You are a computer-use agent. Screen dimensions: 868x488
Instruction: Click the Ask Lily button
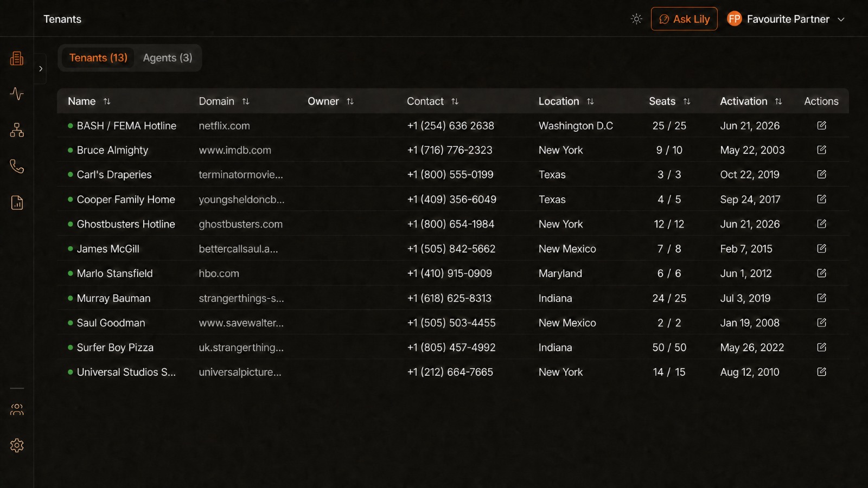coord(684,19)
